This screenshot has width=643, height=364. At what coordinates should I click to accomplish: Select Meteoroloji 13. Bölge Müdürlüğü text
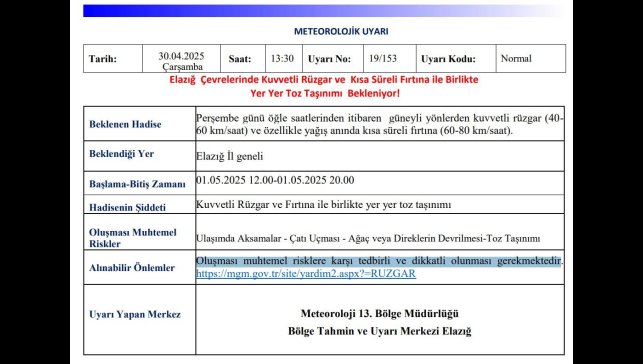point(380,314)
